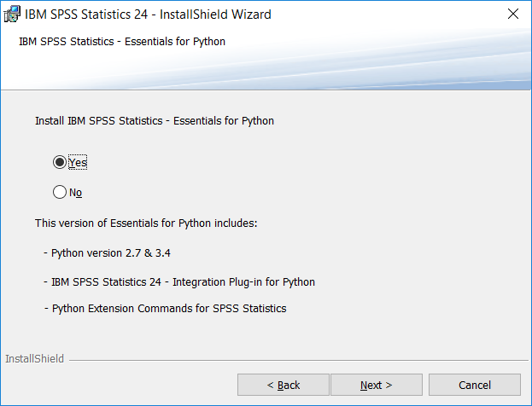Click the "Yes" option label text
The image size is (532, 406).
(x=78, y=162)
